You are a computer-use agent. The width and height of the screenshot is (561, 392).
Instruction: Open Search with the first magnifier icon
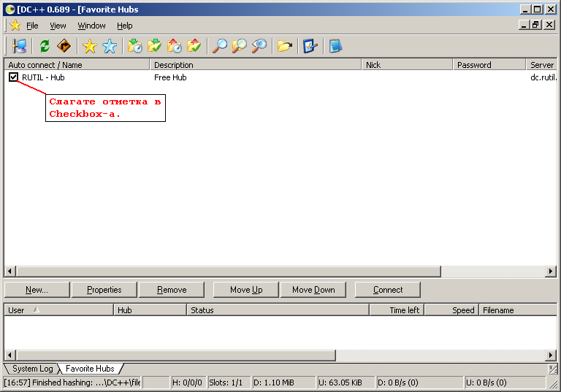click(x=220, y=46)
